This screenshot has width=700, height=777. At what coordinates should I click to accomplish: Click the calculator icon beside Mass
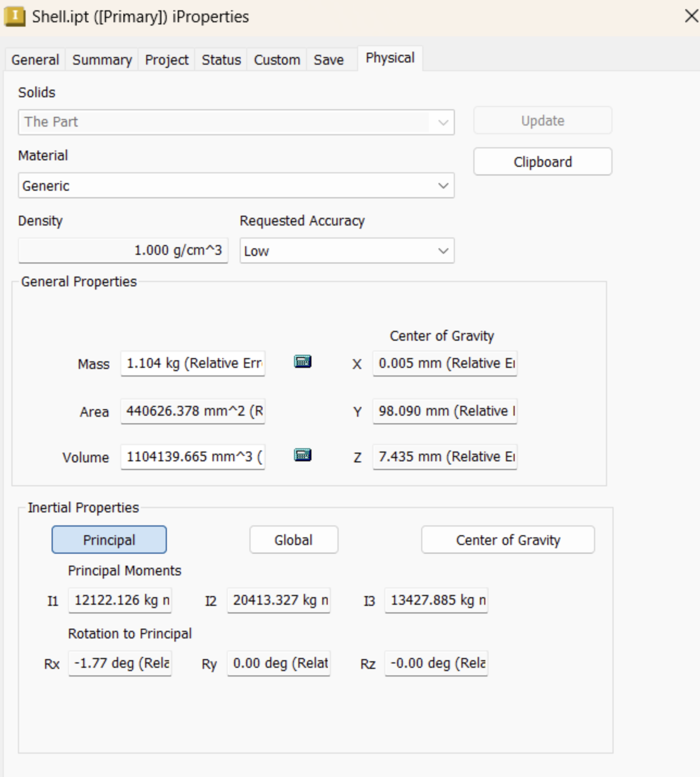click(303, 362)
